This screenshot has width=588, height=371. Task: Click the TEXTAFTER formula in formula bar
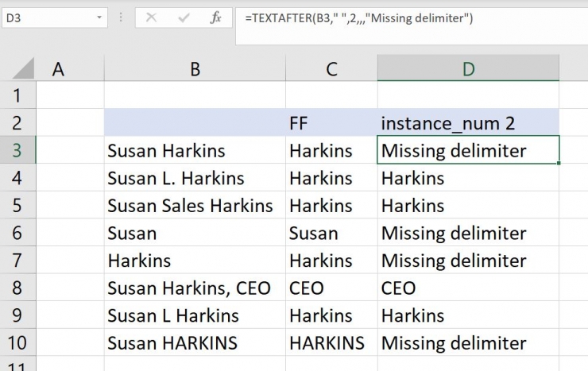pos(358,17)
